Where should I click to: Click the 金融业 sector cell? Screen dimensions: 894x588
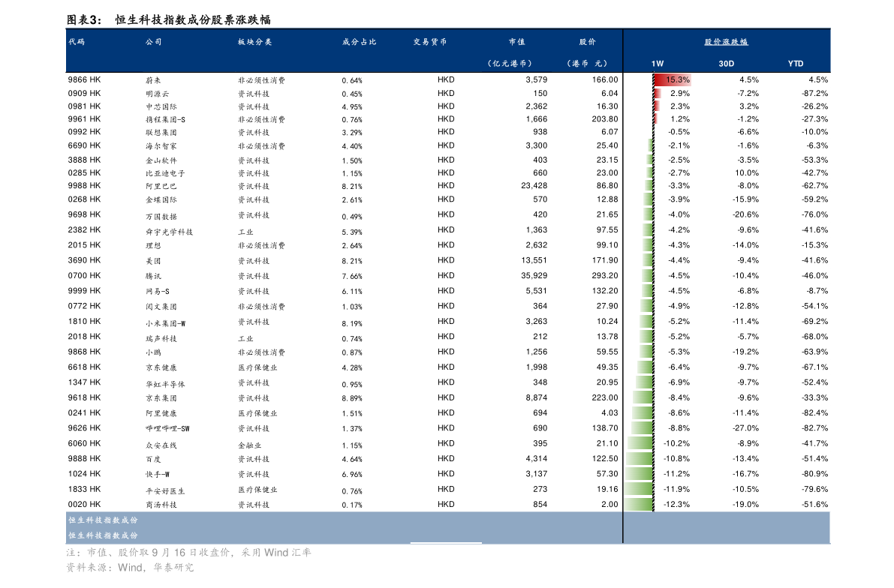250,445
